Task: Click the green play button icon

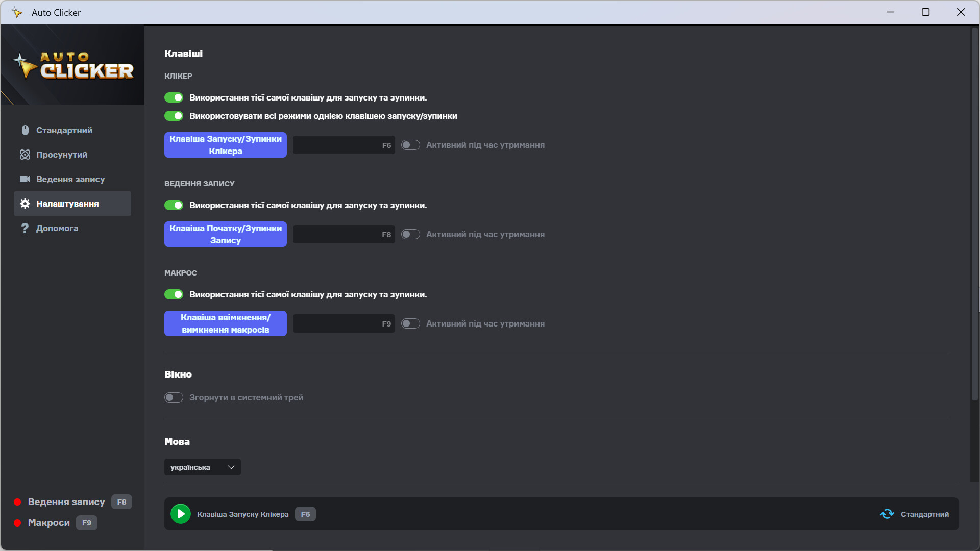Action: [x=181, y=514]
